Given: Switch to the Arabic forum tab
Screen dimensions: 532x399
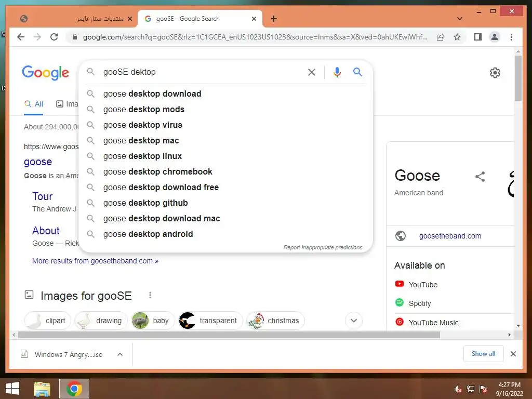Looking at the screenshot, I should [x=76, y=19].
